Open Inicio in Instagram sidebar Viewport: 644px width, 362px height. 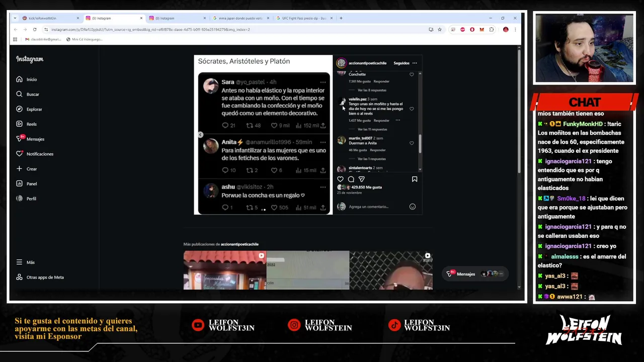pos(26,79)
